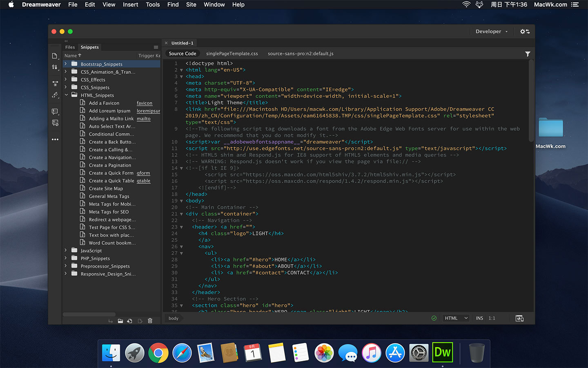Open the real-time preview icon in status bar
Viewport: 588px width, 368px height.
pyautogui.click(x=519, y=318)
